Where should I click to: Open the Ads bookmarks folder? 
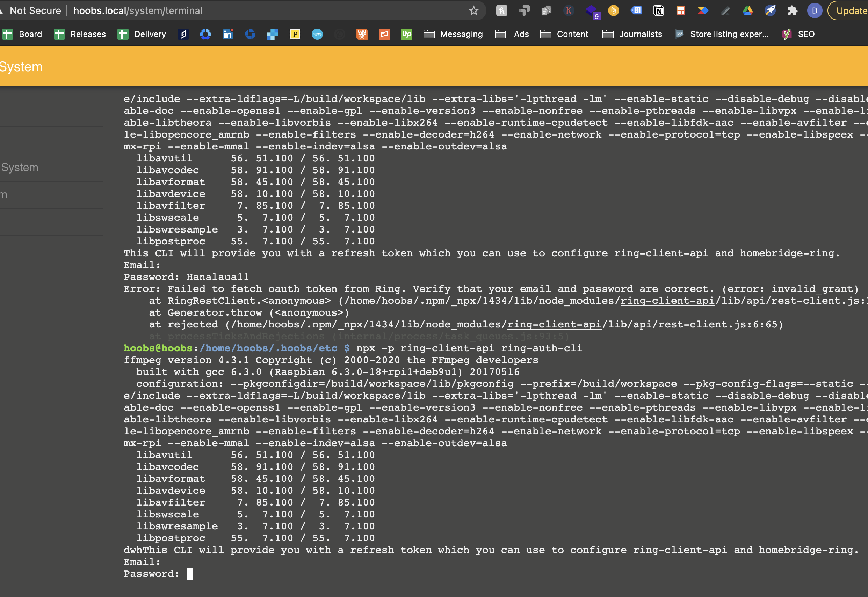[512, 34]
